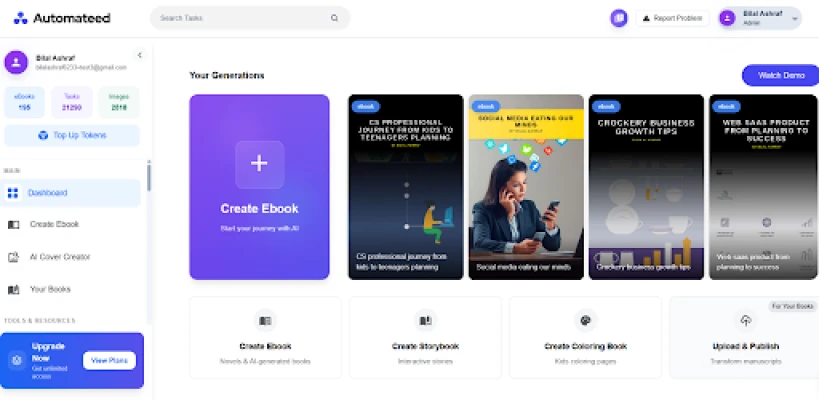Click the Upload & Publish cloud icon
Viewport: 819px width, 400px height.
[745, 321]
